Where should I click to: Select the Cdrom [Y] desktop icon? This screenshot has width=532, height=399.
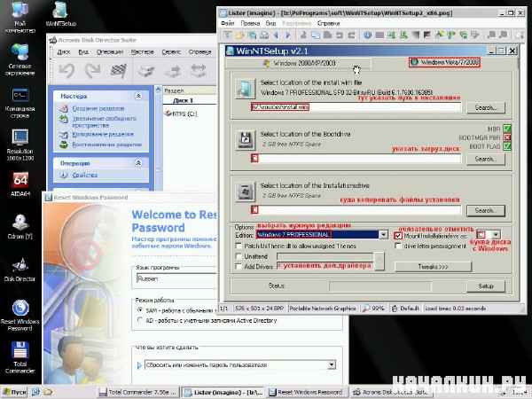(20, 227)
